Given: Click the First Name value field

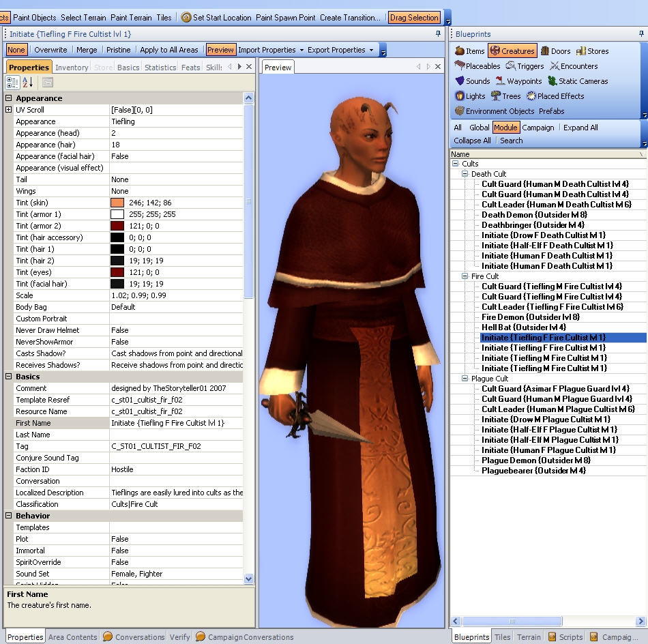Looking at the screenshot, I should [176, 423].
